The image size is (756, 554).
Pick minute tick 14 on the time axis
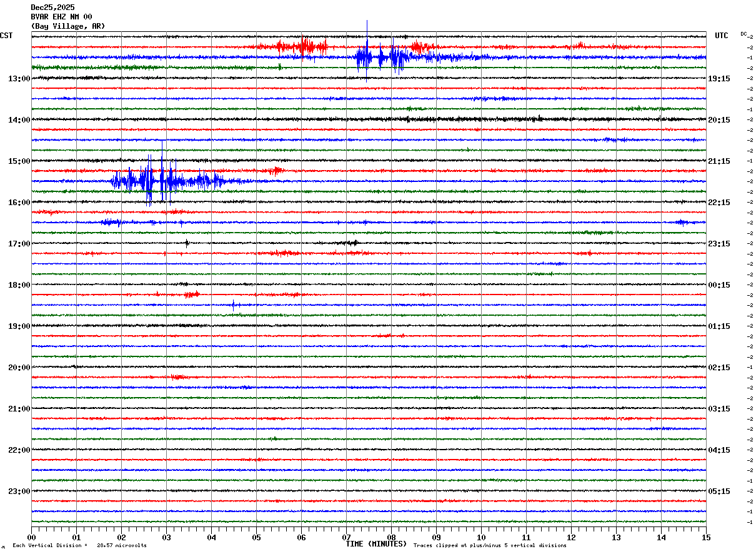[x=661, y=537]
